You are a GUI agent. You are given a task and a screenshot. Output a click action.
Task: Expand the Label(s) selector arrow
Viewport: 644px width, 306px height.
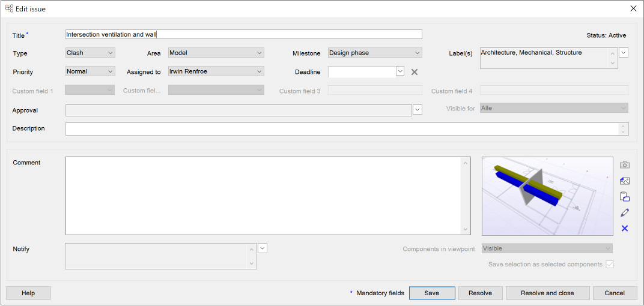(624, 53)
